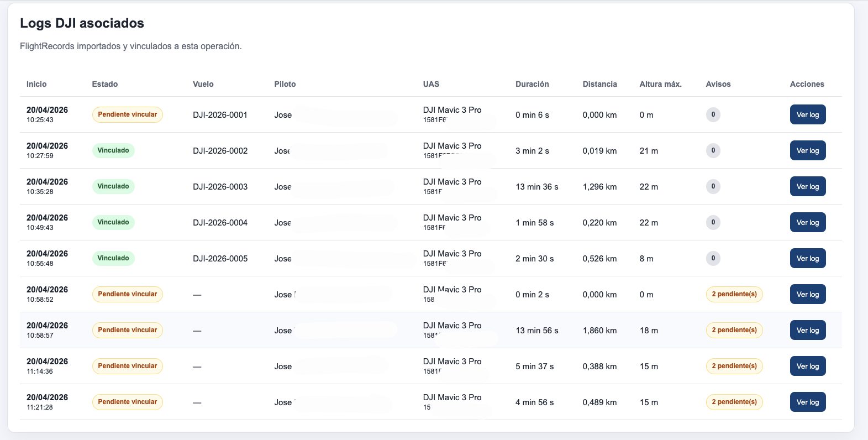The image size is (868, 440).
Task: Click the 0 avisos badge for DJI-2026-0001
Action: [x=713, y=114]
